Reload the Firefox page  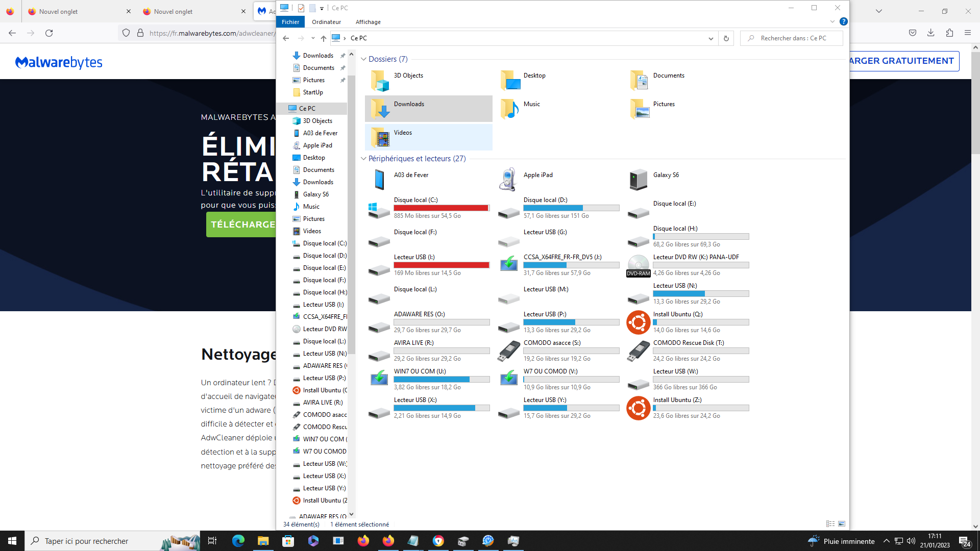[x=49, y=33]
